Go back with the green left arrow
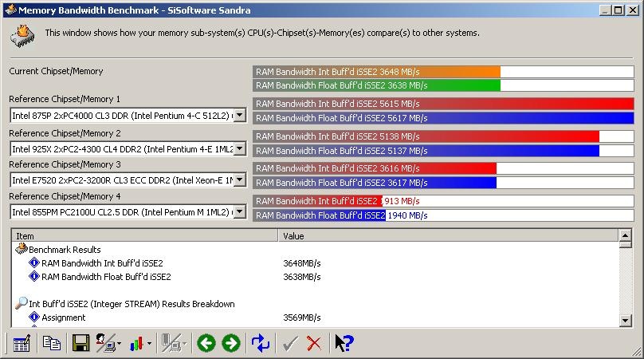 click(x=206, y=343)
